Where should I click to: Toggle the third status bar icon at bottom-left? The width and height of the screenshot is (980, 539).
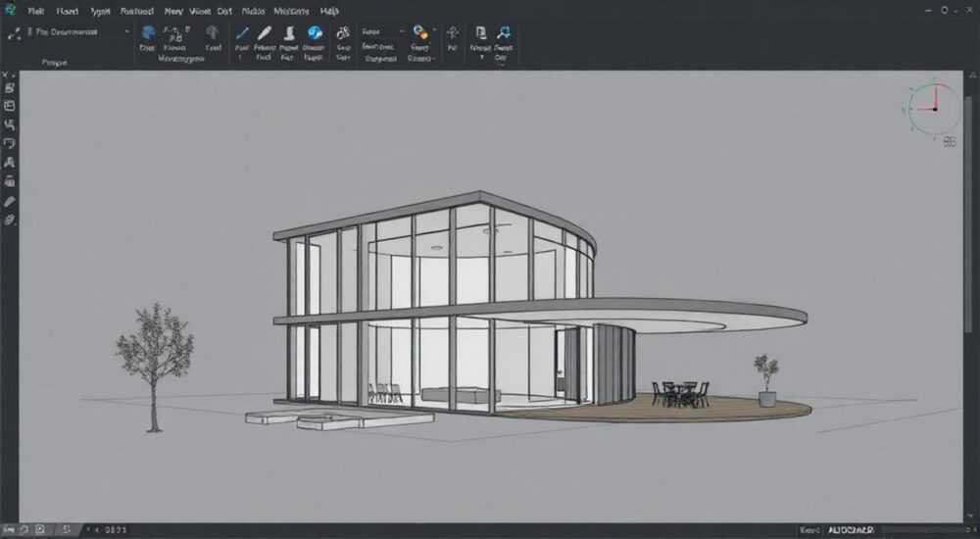tap(40, 529)
